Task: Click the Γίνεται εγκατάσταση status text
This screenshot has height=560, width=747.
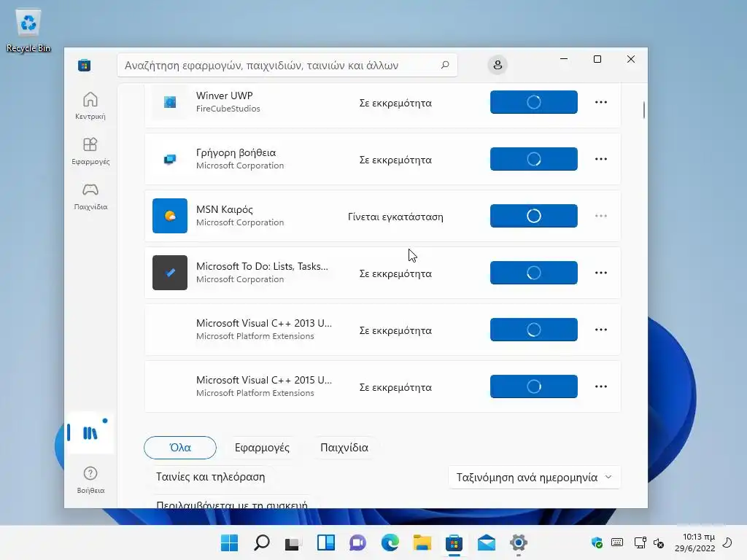Action: [395, 217]
